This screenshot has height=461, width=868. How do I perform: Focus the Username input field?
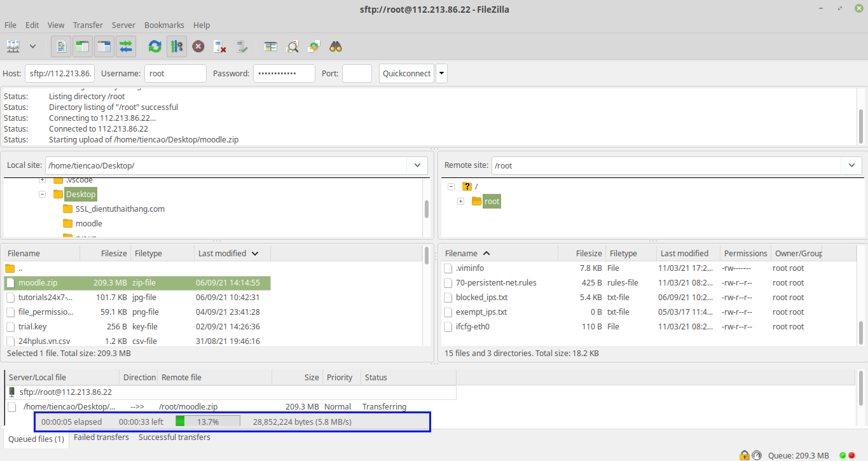click(x=176, y=73)
